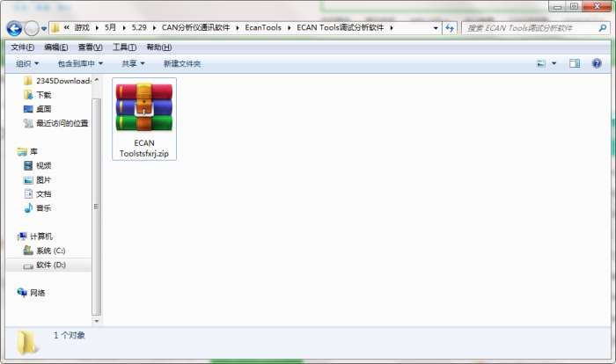The width and height of the screenshot is (616, 364).
Task: Select 网络 in the navigation pane
Action: click(31, 293)
